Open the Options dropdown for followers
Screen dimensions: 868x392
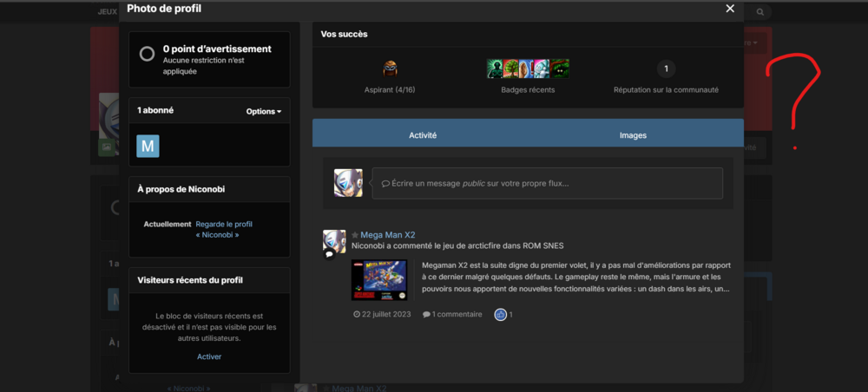pos(263,111)
